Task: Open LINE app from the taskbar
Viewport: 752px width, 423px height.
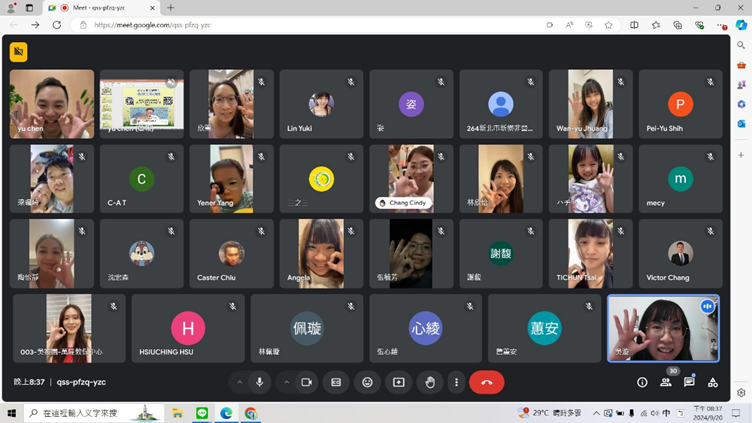Action: tap(202, 413)
